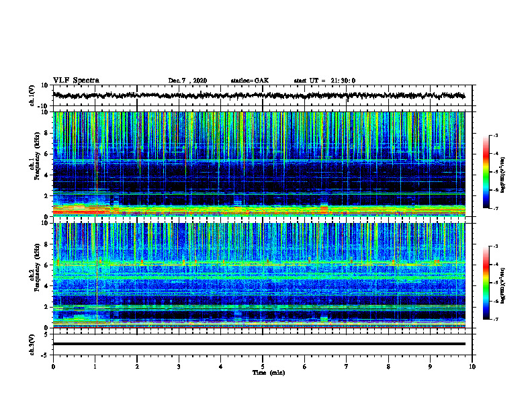Click the lower color scale bar beside ch.2
532x411 pixels.
486,283
